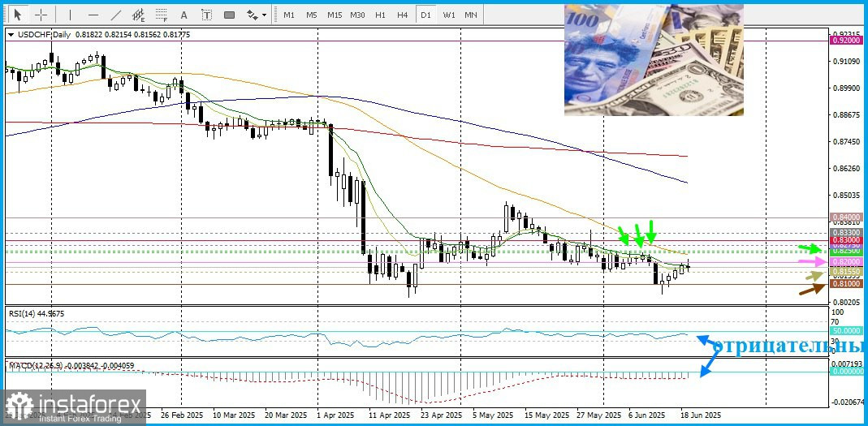Click the 0.91090 price axis value
The image size is (868, 426).
(x=844, y=61)
